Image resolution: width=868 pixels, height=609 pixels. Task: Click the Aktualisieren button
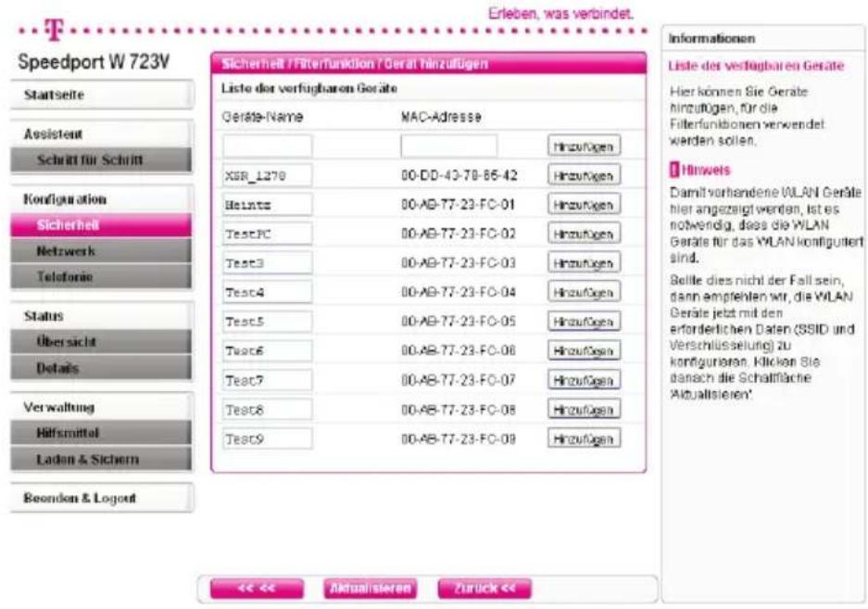[x=371, y=589]
